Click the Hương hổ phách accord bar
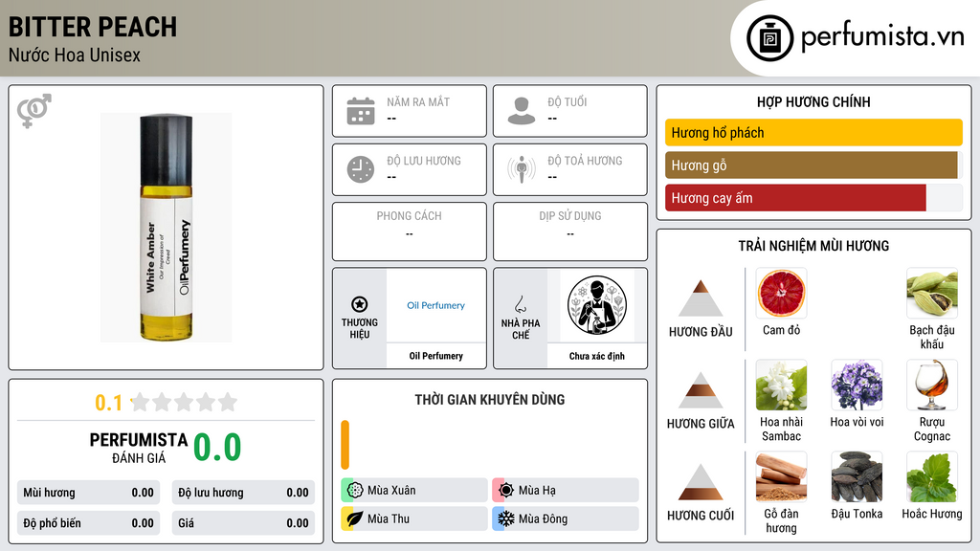 (x=813, y=132)
